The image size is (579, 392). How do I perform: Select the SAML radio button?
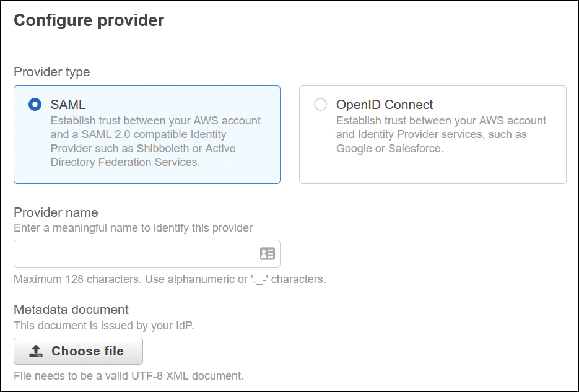35,105
